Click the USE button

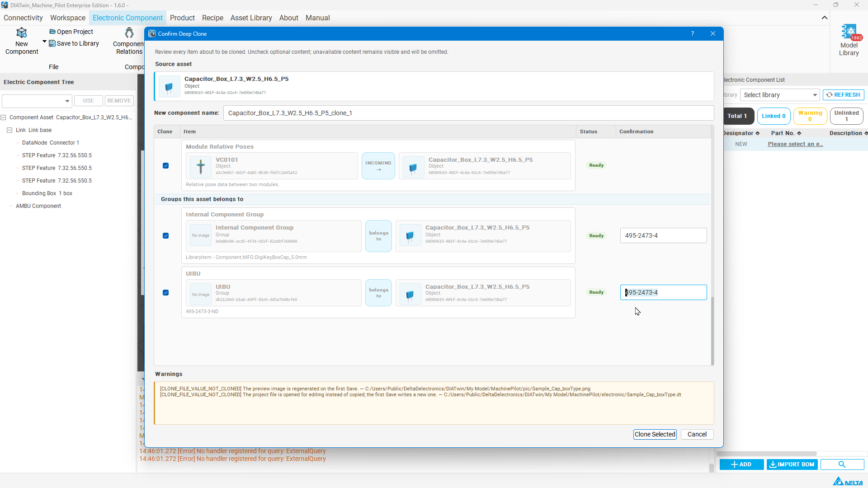89,101
